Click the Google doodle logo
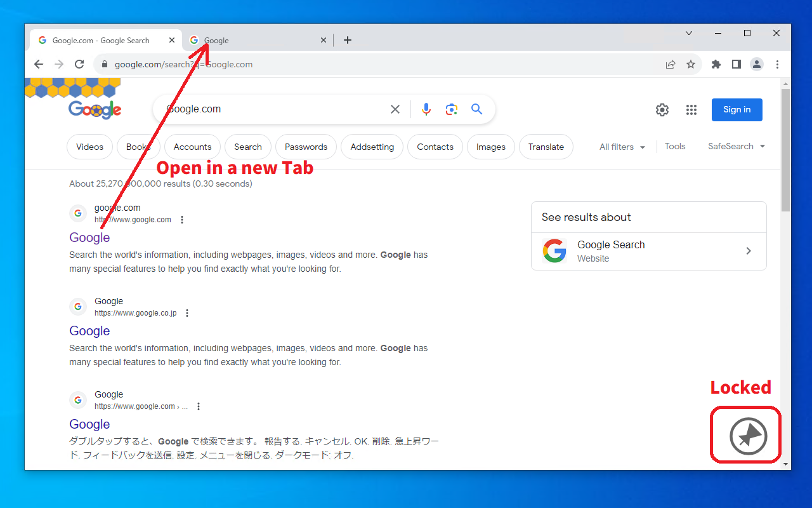Viewport: 812px width, 508px height. [x=95, y=109]
